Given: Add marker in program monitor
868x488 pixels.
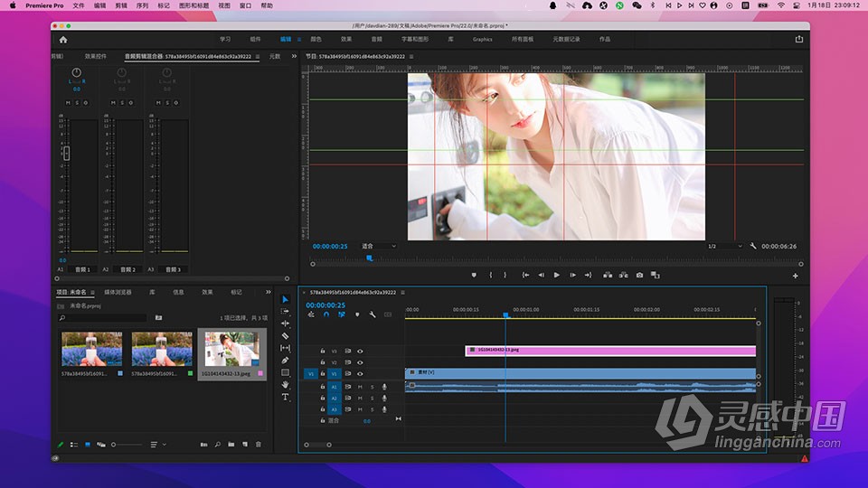Looking at the screenshot, I should [x=474, y=275].
